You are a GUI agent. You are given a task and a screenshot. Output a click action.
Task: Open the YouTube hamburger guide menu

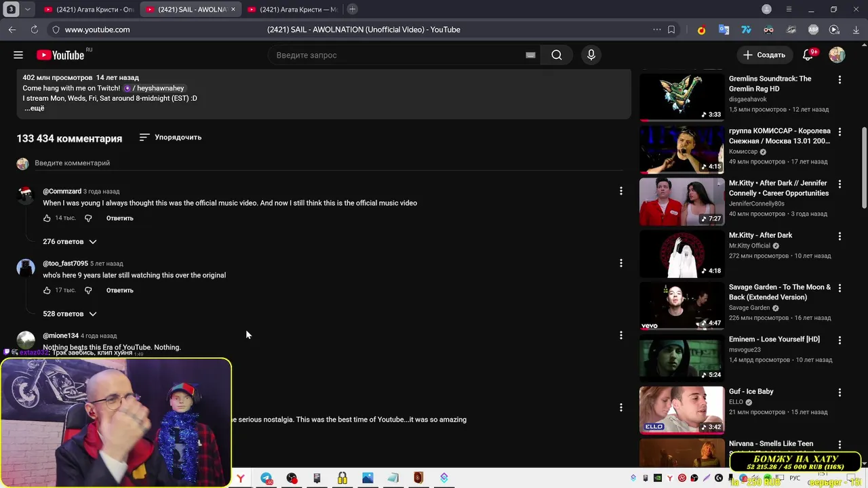tap(18, 55)
